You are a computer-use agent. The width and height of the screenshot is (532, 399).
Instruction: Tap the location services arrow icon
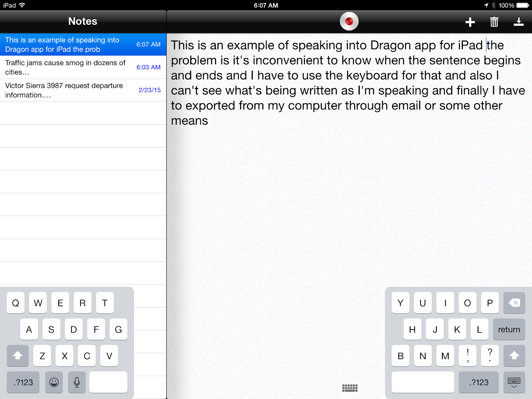coord(486,5)
